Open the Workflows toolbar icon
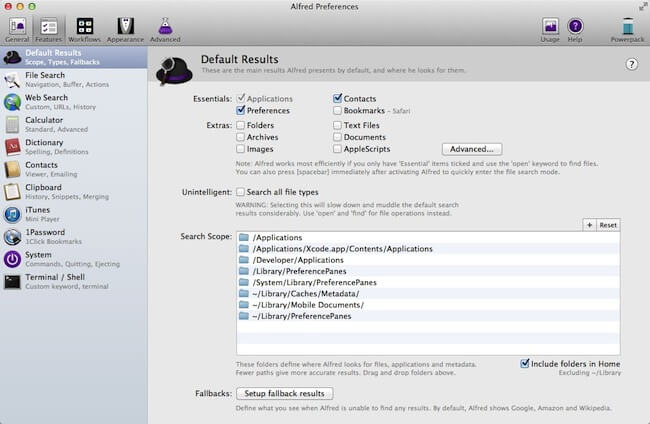Screen dimensions: 650x424 85,26
